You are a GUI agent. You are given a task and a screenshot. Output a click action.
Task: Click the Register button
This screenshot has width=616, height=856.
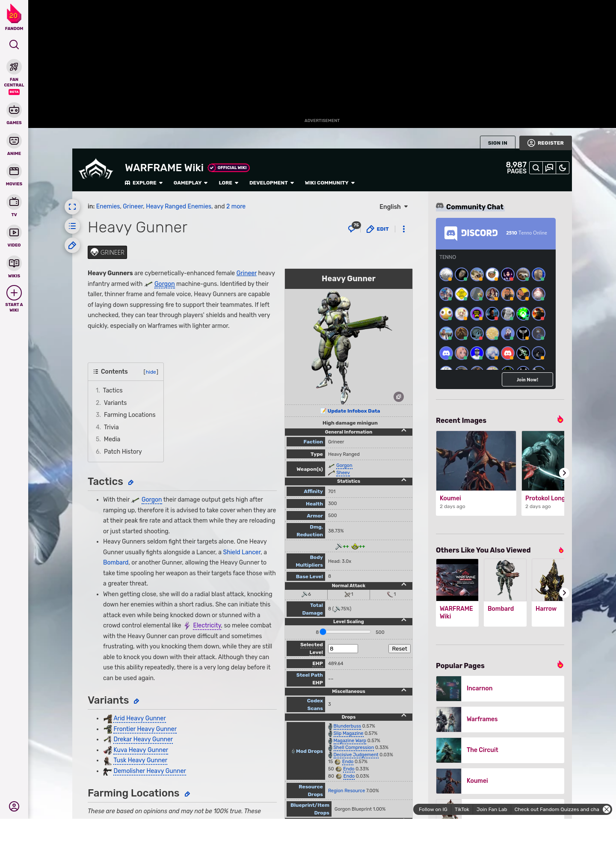tap(545, 143)
